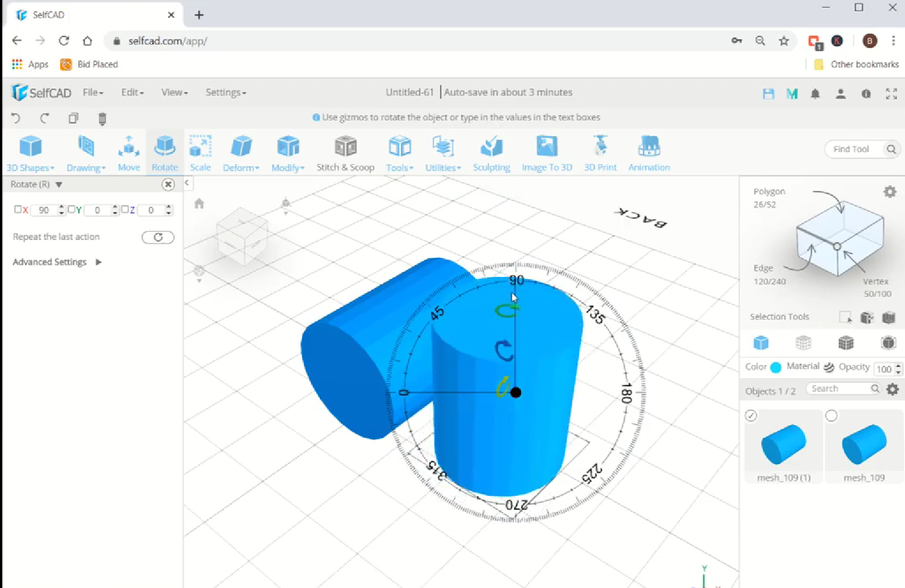This screenshot has height=588, width=905.
Task: Open the File menu
Action: [x=93, y=92]
